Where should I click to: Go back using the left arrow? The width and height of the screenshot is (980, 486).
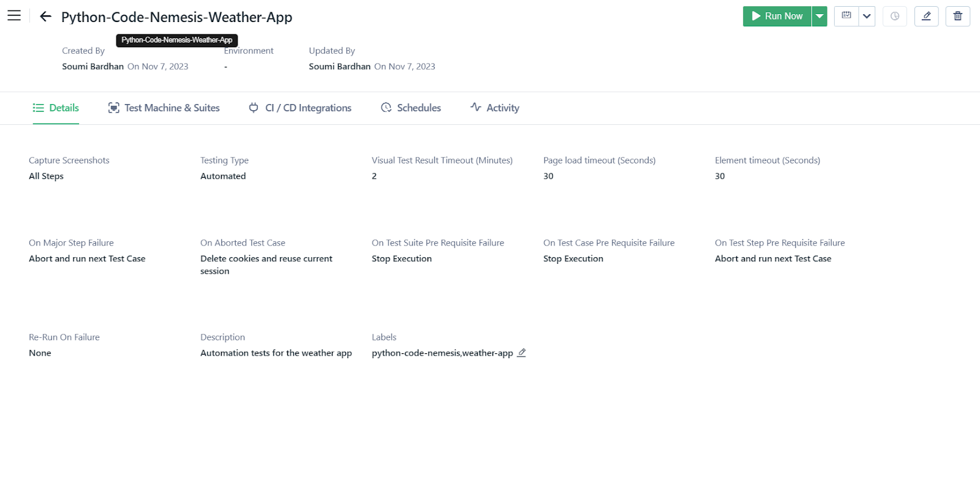click(45, 17)
